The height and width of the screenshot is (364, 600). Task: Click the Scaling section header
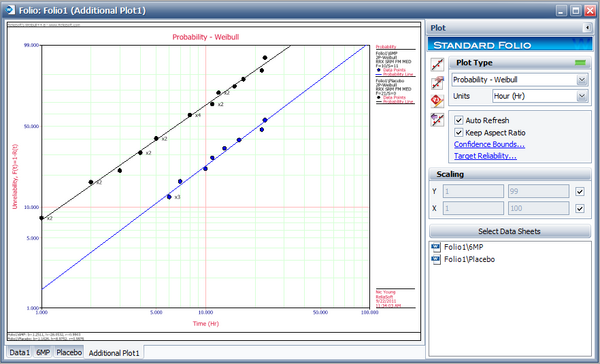click(510, 174)
